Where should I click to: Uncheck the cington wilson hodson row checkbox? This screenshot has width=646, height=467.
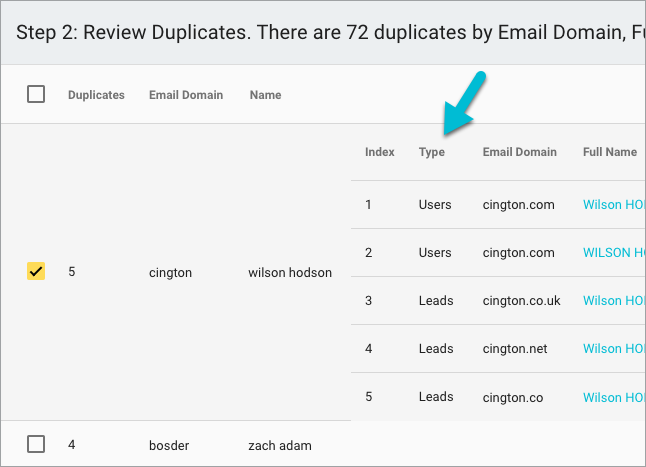click(x=36, y=271)
